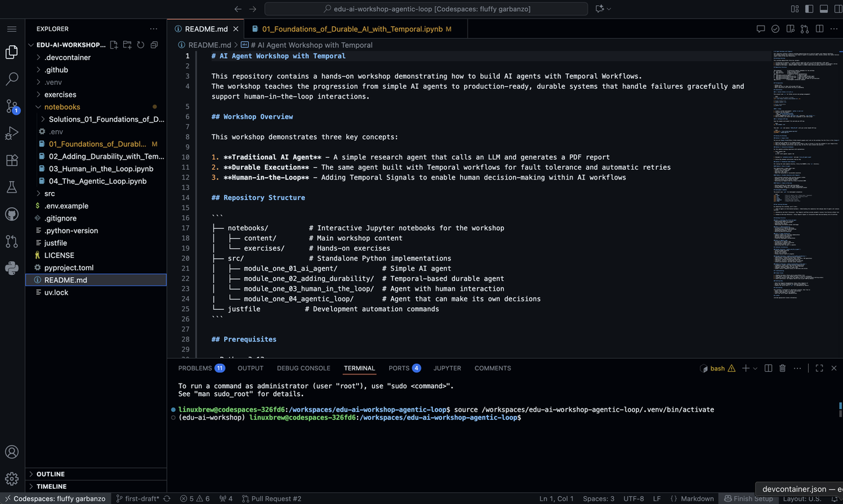This screenshot has width=843, height=504.
Task: Open pyproject.toml in the Explorer
Action: [x=96, y=268]
